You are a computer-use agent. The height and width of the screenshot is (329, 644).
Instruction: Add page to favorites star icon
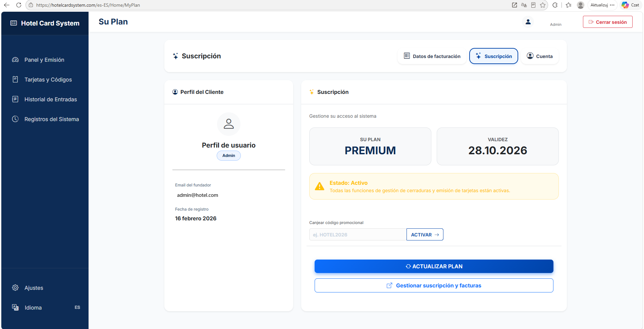(543, 5)
